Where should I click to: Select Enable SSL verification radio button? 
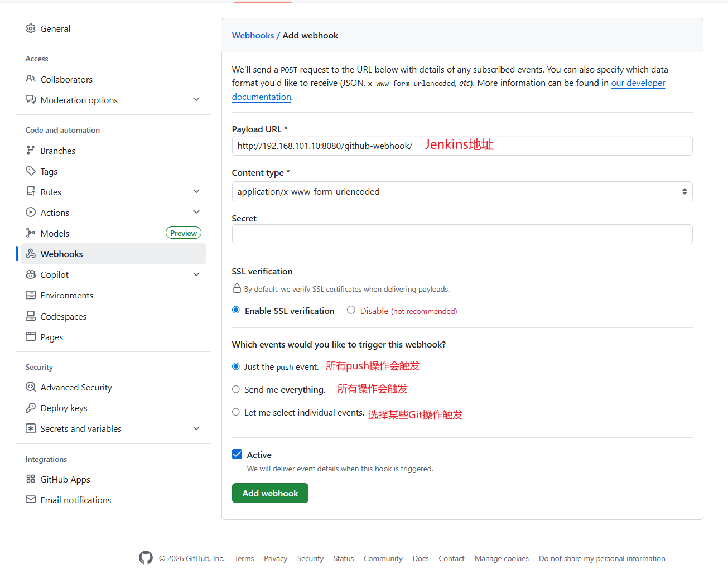[236, 310]
